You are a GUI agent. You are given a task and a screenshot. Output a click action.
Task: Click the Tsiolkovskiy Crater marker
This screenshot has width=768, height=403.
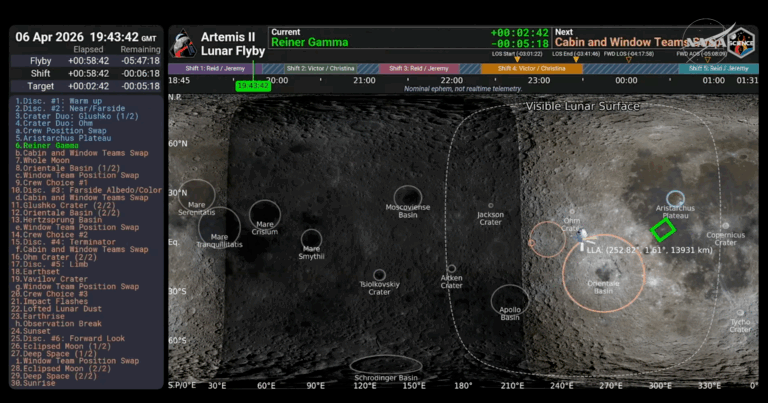[x=379, y=275]
